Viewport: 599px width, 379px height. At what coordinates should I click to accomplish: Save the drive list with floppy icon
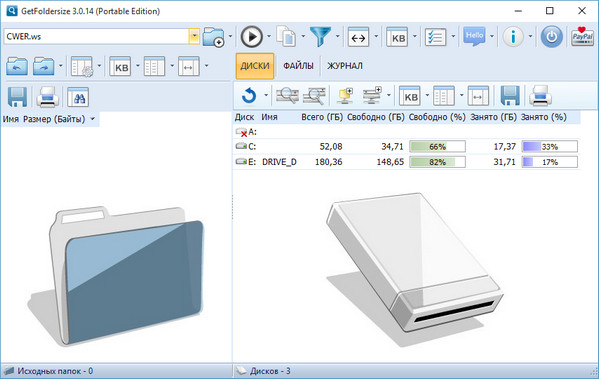coord(510,96)
